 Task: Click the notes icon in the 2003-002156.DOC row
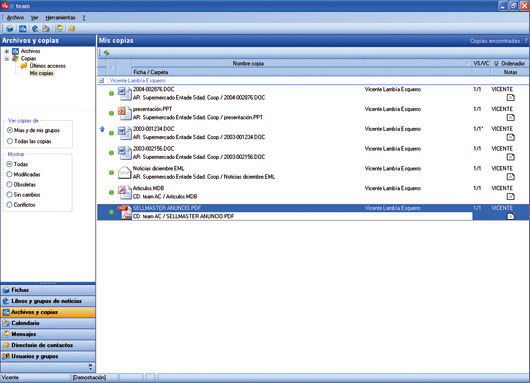coord(510,157)
